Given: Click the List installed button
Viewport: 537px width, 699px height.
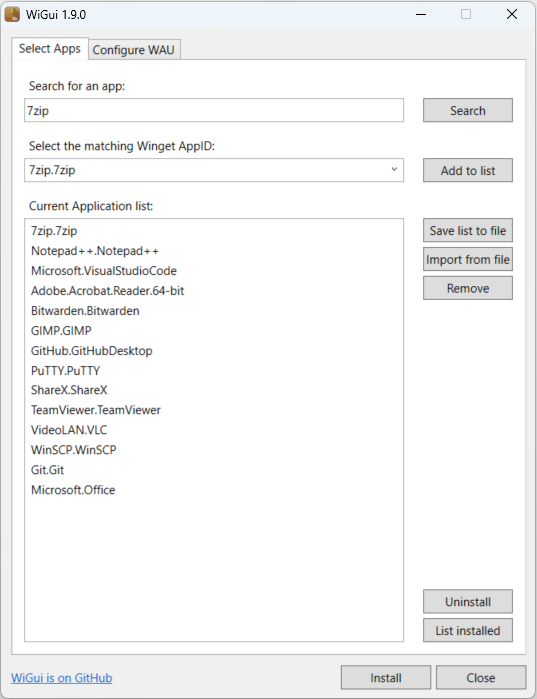Looking at the screenshot, I should (x=467, y=630).
